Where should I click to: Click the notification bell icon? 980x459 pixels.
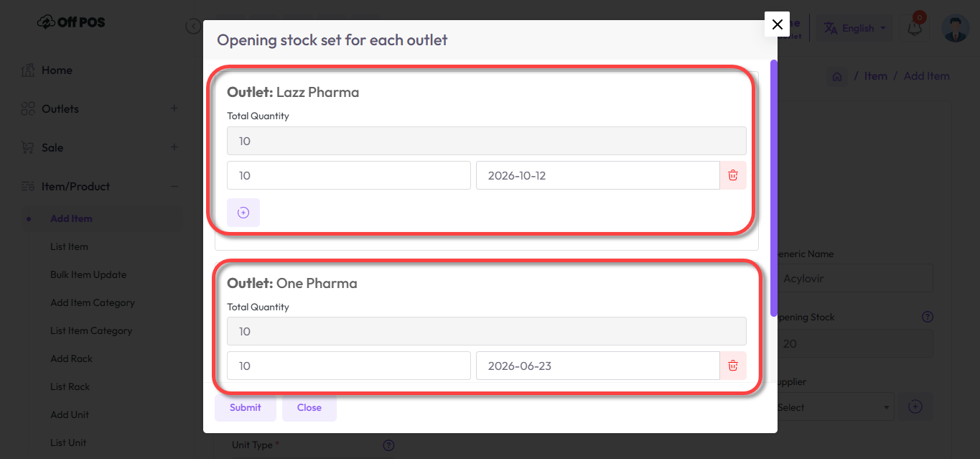tap(915, 28)
